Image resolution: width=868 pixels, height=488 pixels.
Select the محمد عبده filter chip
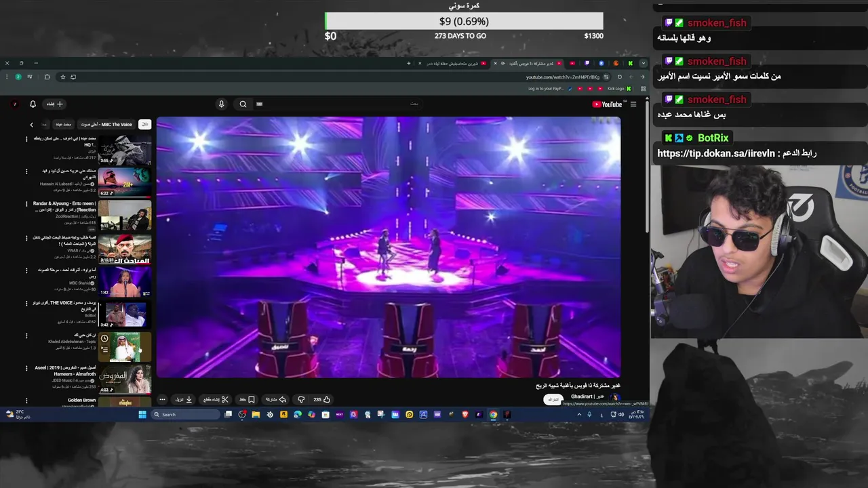pos(64,124)
